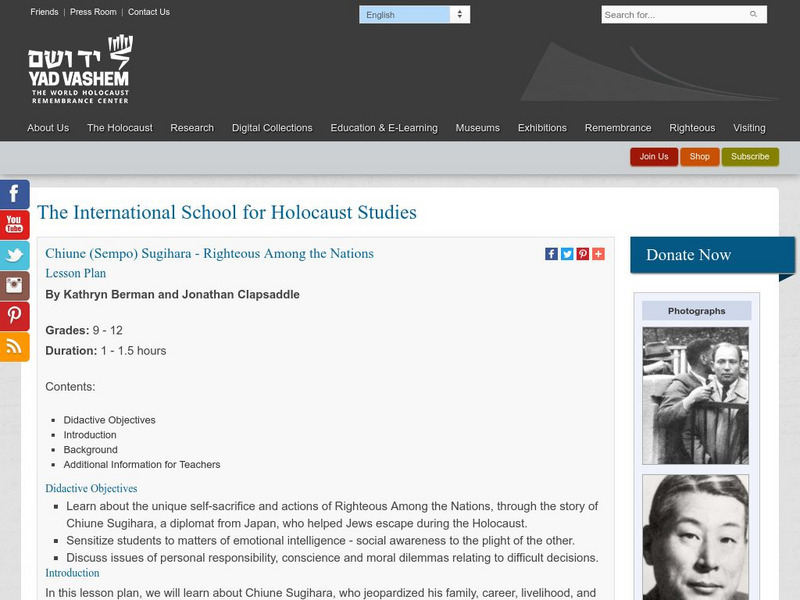Click the Subscribe button
Image resolution: width=800 pixels, height=600 pixels.
[x=750, y=157]
